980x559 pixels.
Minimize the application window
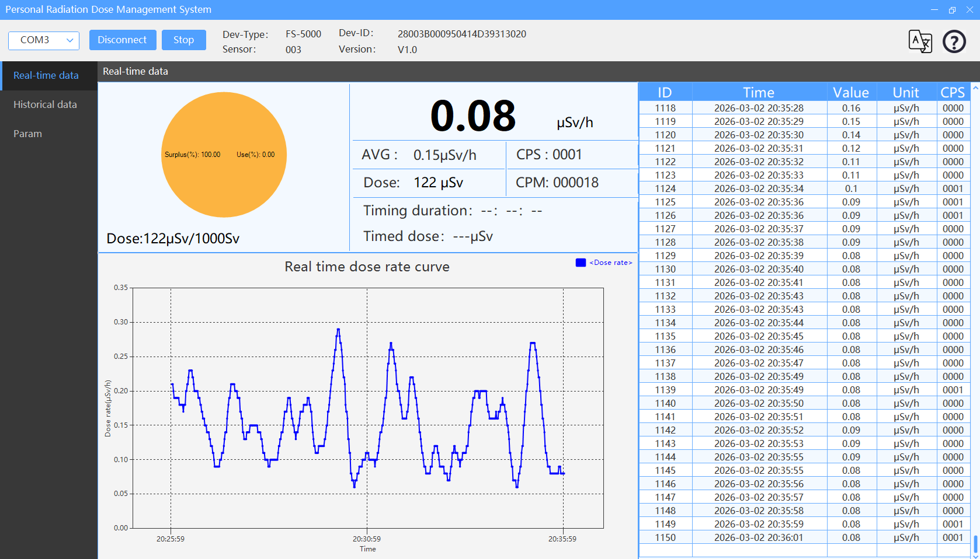click(934, 10)
